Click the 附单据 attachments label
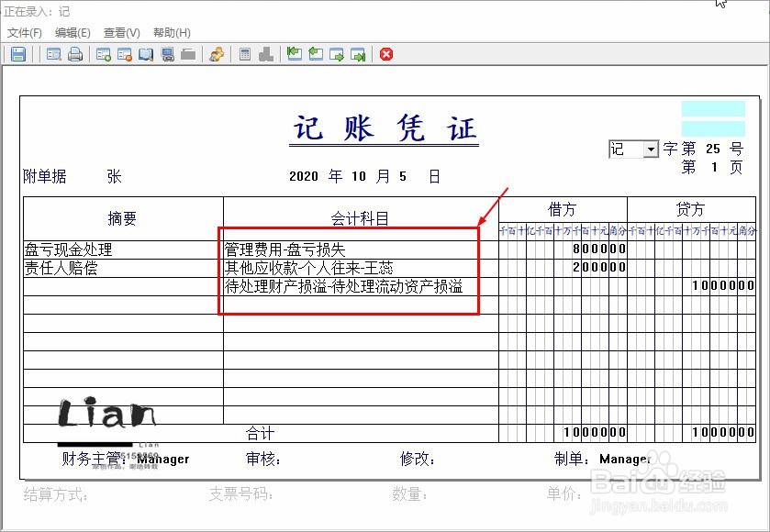Viewport: 770px width, 532px height. (45, 176)
